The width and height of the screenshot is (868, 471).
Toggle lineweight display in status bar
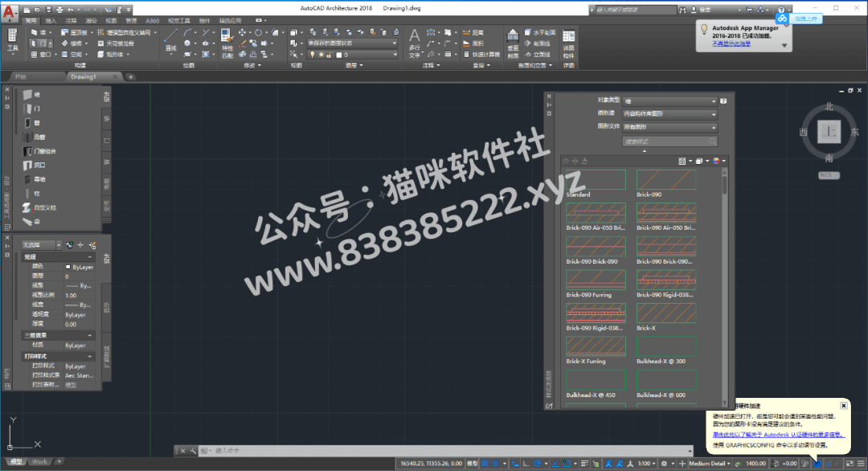584,464
